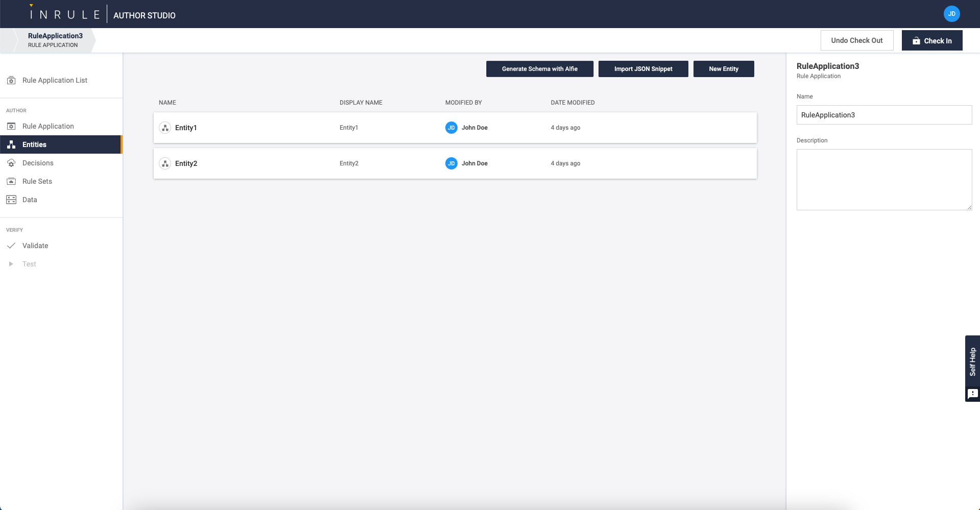This screenshot has width=980, height=510.
Task: Open the Rule Application List
Action: pyautogui.click(x=61, y=80)
